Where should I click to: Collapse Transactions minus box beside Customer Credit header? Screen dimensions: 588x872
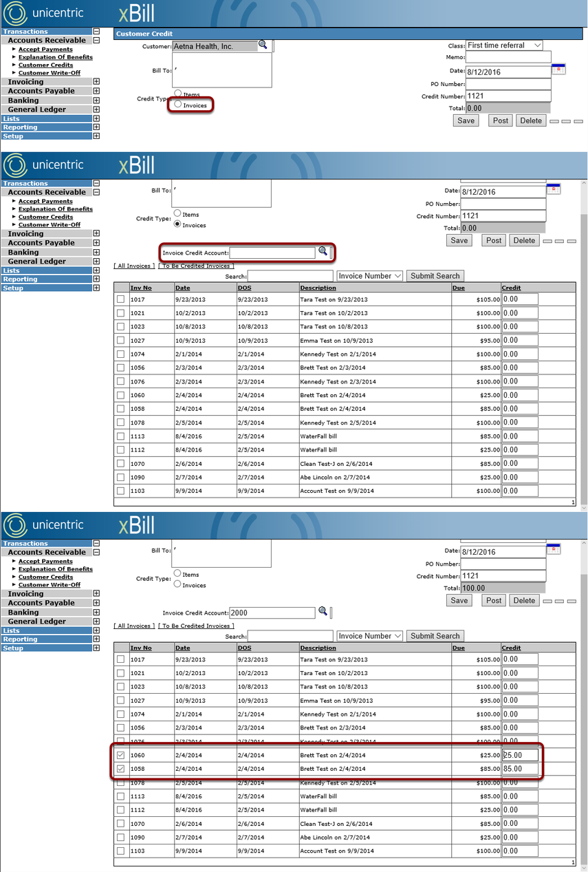click(96, 32)
